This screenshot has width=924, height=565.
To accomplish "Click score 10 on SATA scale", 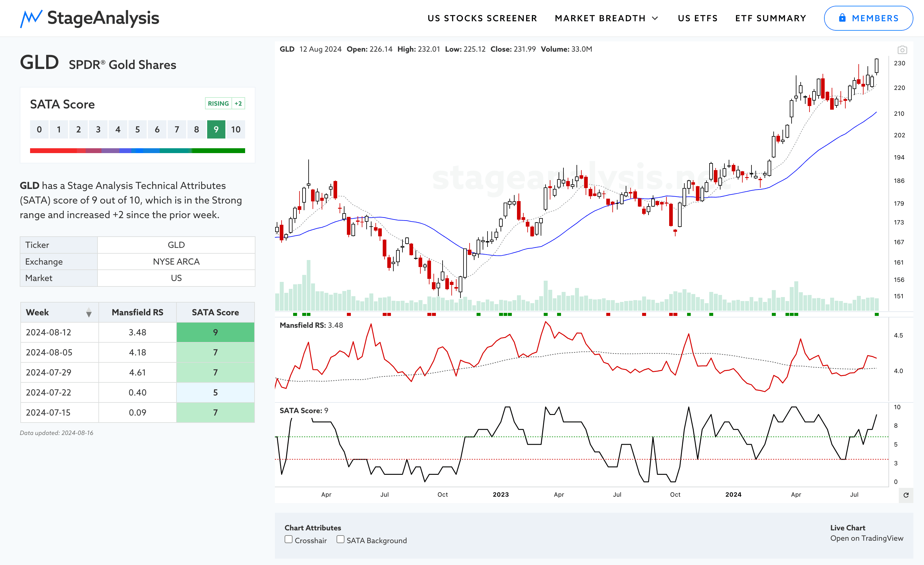I will [235, 129].
